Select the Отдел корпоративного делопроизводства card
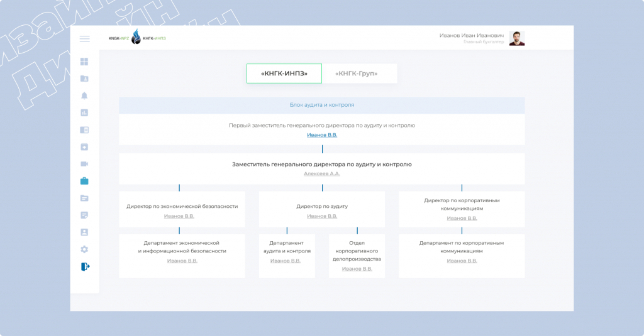This screenshot has height=336, width=644. pyautogui.click(x=357, y=255)
